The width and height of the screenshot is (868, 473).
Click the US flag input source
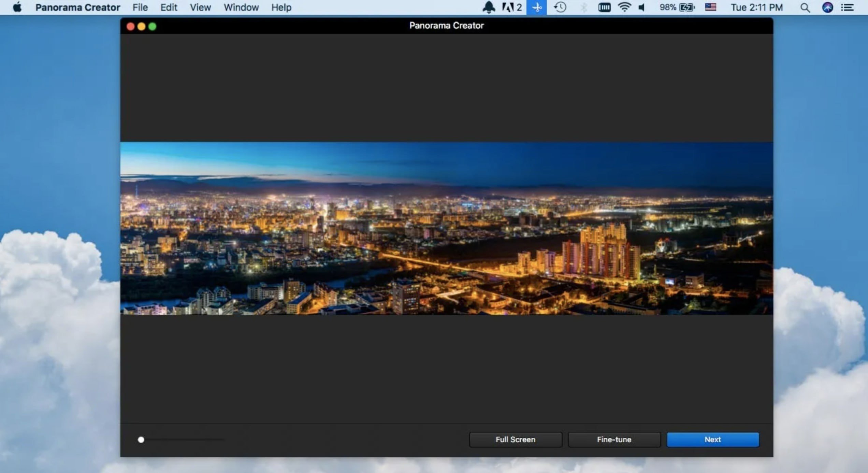[x=711, y=7]
